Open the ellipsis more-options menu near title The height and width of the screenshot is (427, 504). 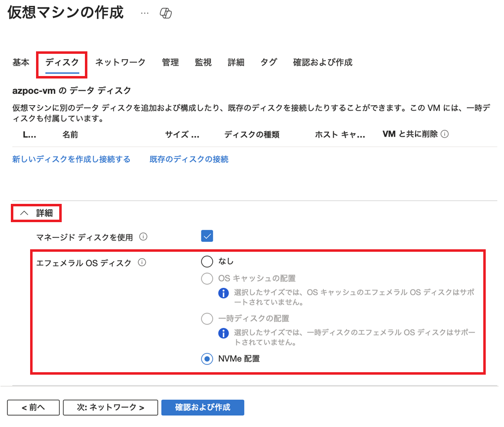click(145, 13)
